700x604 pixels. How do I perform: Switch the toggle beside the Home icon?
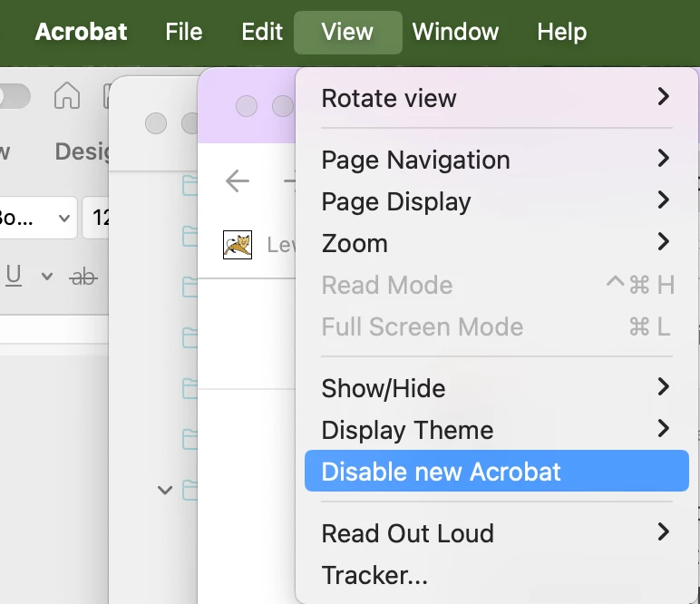click(x=15, y=96)
